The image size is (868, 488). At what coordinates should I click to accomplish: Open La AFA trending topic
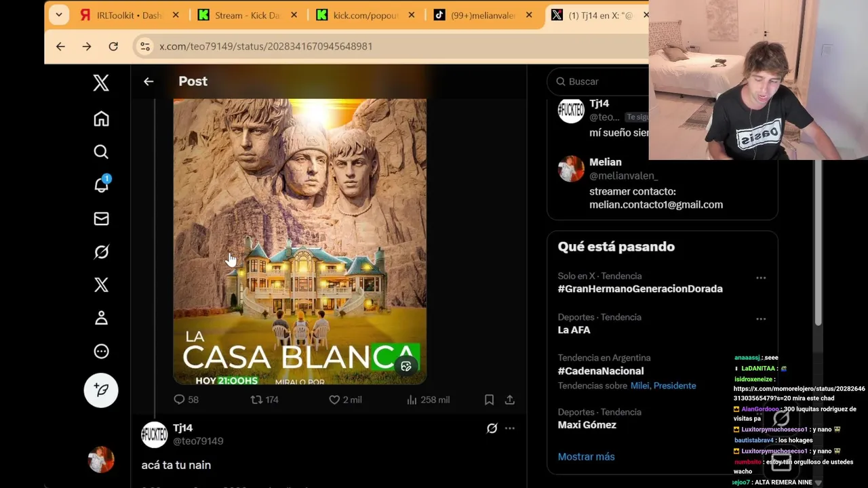574,330
